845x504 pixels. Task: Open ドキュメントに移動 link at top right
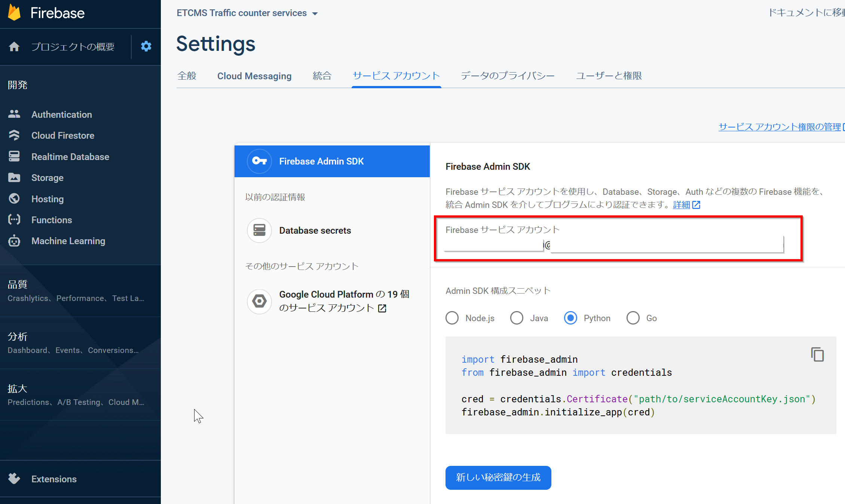click(x=806, y=13)
